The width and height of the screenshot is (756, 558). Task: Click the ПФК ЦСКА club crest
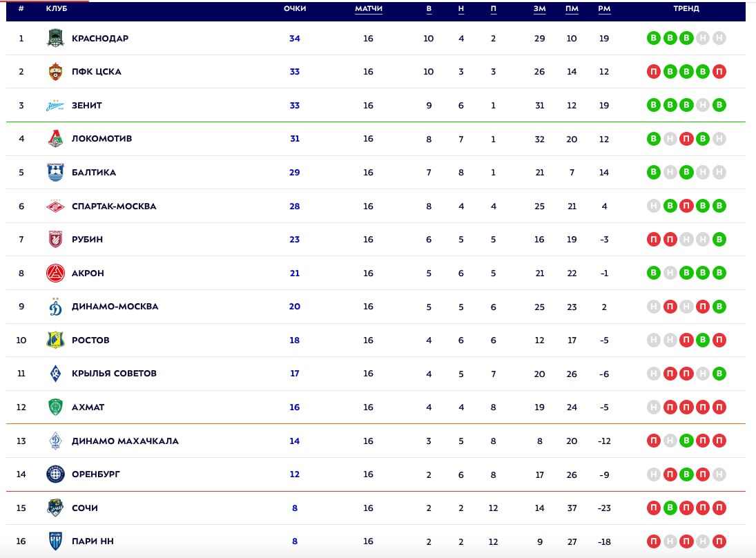coord(55,72)
